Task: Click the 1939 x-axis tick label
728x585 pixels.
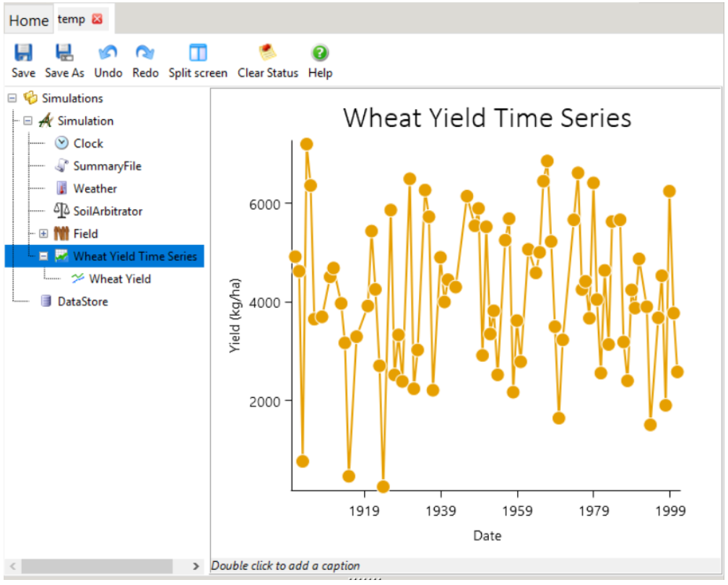Action: point(441,511)
